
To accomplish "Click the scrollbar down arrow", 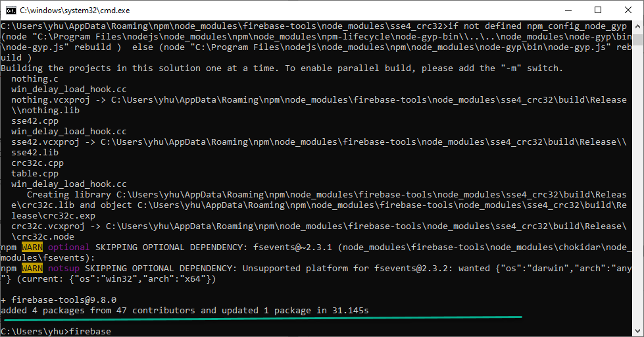I will tap(637, 330).
